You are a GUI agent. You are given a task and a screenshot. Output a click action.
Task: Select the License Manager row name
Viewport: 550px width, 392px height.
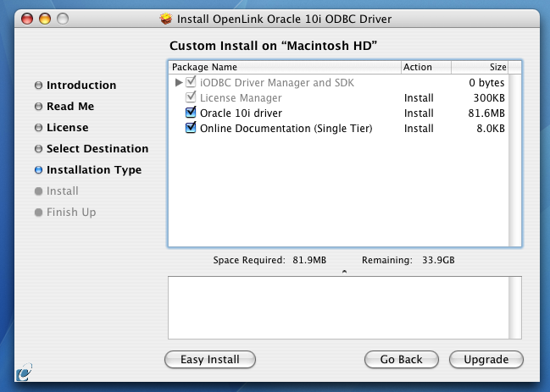(241, 97)
